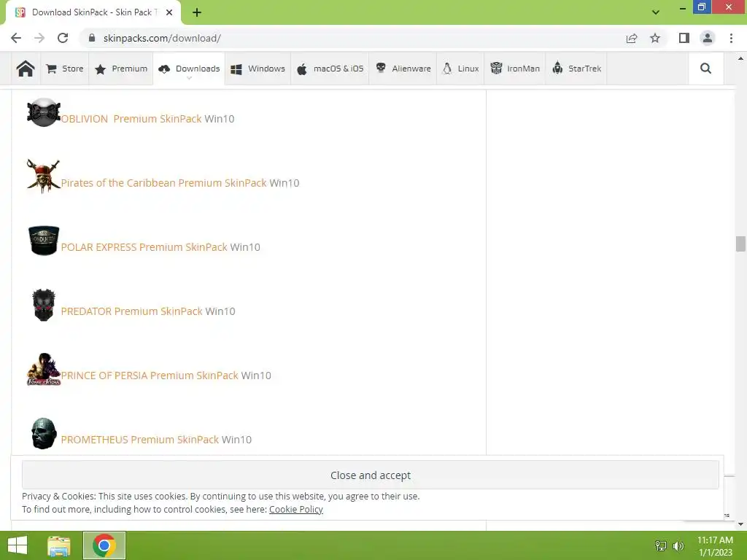This screenshot has width=747, height=560.
Task: Open Chrome three-dot menu
Action: [x=731, y=38]
